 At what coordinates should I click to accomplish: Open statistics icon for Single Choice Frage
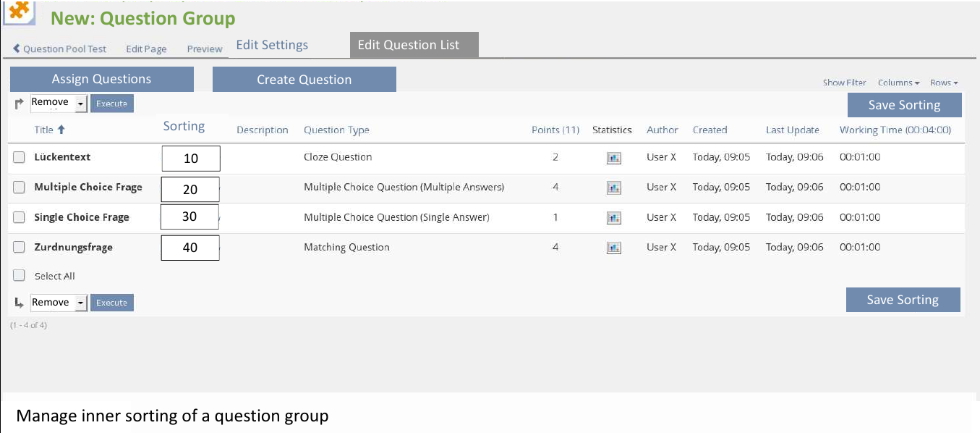click(x=614, y=218)
